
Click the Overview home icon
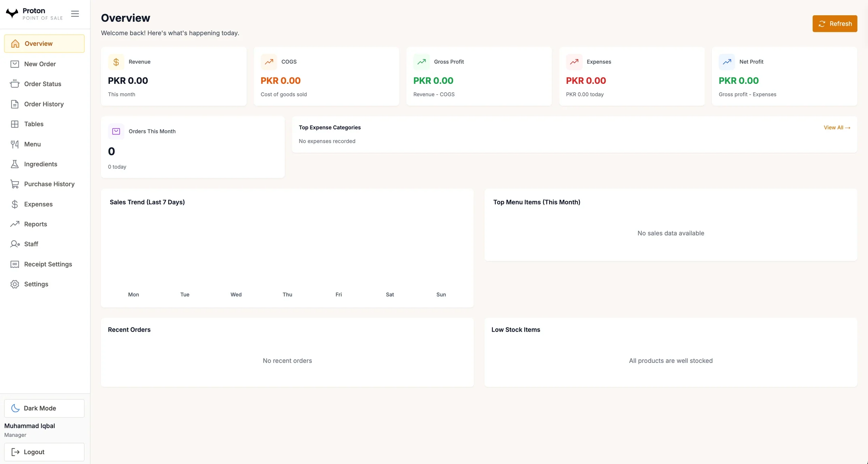point(15,43)
